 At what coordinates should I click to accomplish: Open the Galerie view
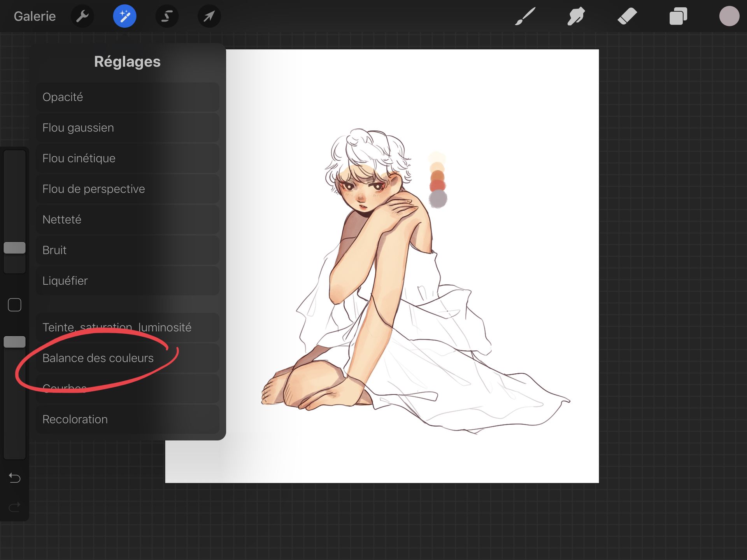(x=35, y=16)
